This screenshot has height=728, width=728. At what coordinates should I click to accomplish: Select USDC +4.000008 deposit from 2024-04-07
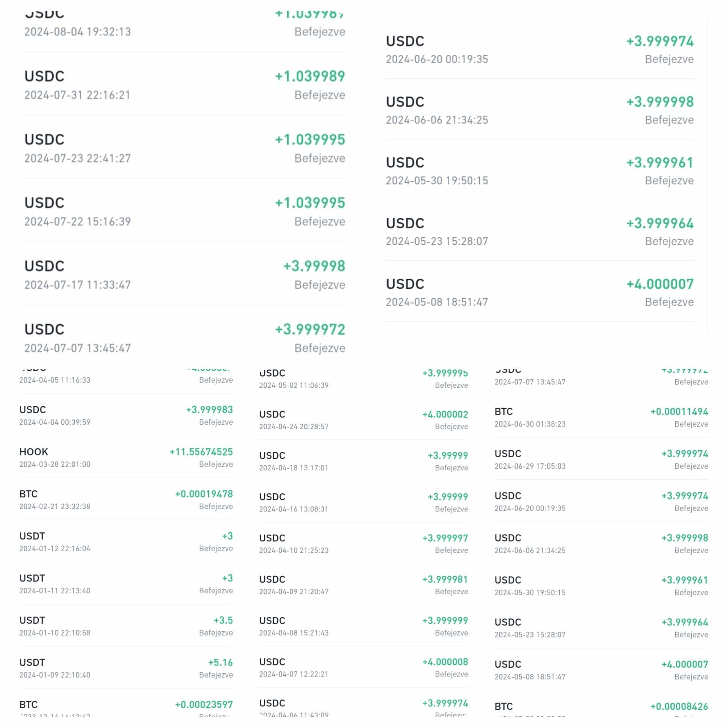(363, 667)
